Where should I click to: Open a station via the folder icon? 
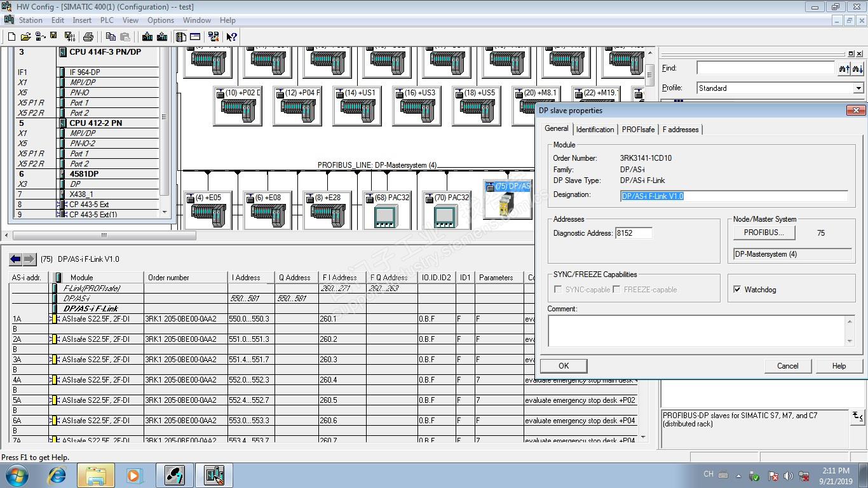(x=25, y=37)
